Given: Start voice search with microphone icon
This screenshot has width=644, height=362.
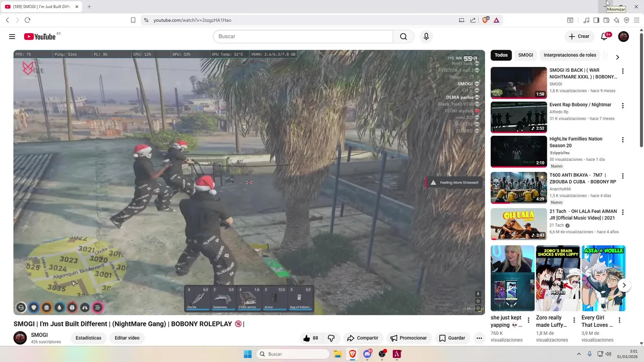Looking at the screenshot, I should coord(426,36).
